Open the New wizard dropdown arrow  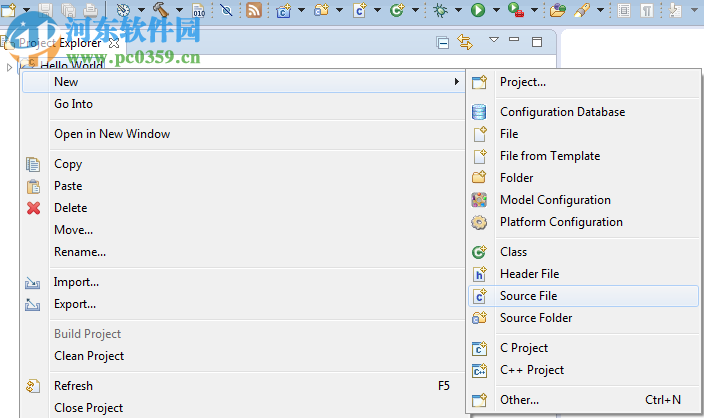[26, 10]
